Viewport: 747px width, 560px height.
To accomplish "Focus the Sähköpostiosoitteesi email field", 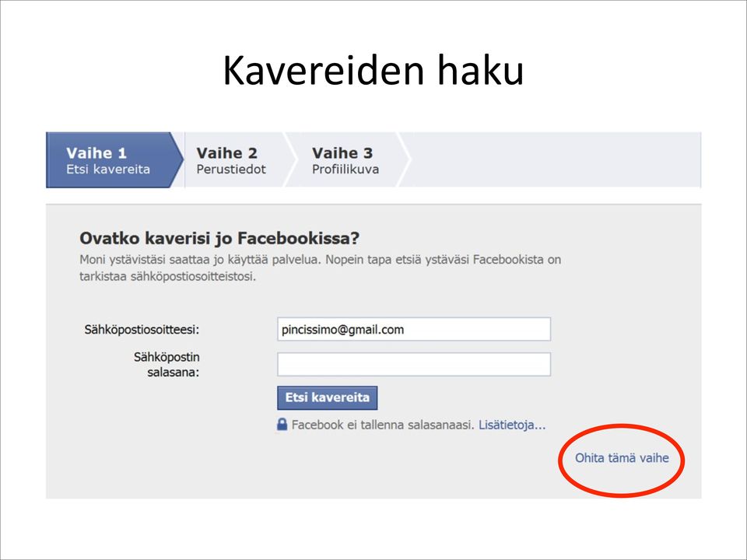I will coord(414,329).
